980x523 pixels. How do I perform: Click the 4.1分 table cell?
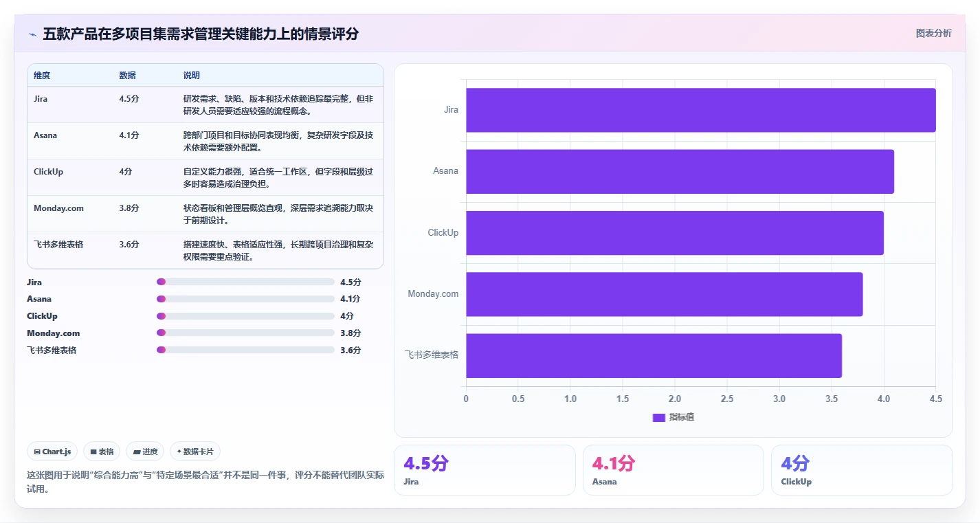(x=129, y=135)
